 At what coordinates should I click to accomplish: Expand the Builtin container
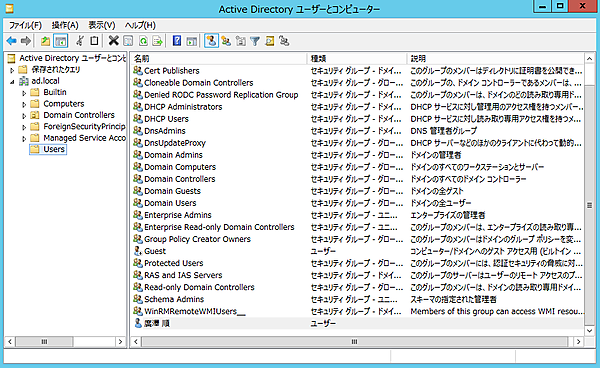[24, 93]
